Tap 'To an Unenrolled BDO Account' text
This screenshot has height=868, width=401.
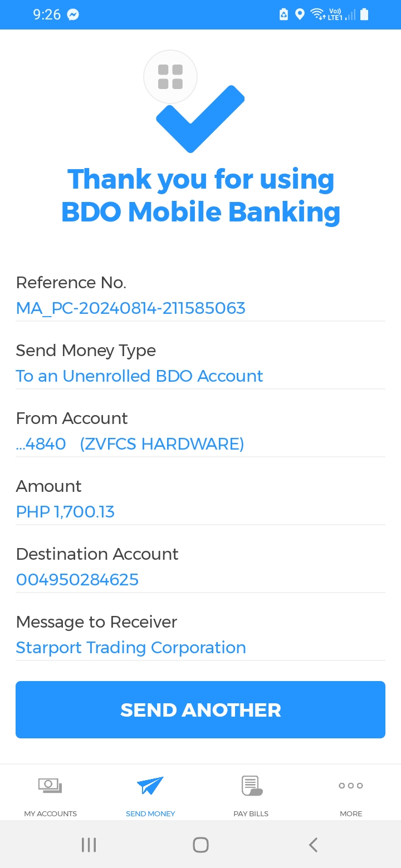coord(139,376)
